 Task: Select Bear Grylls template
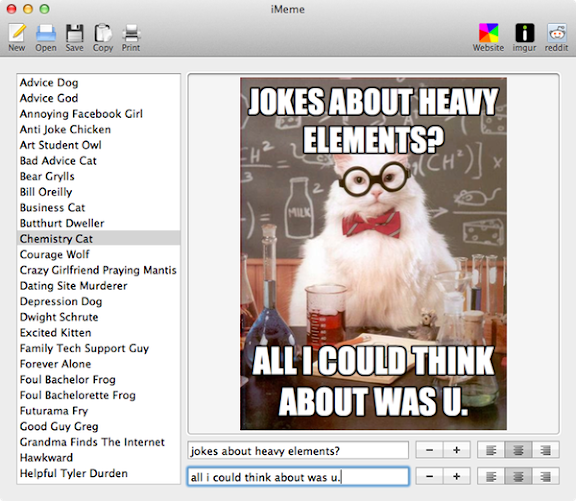click(x=98, y=176)
